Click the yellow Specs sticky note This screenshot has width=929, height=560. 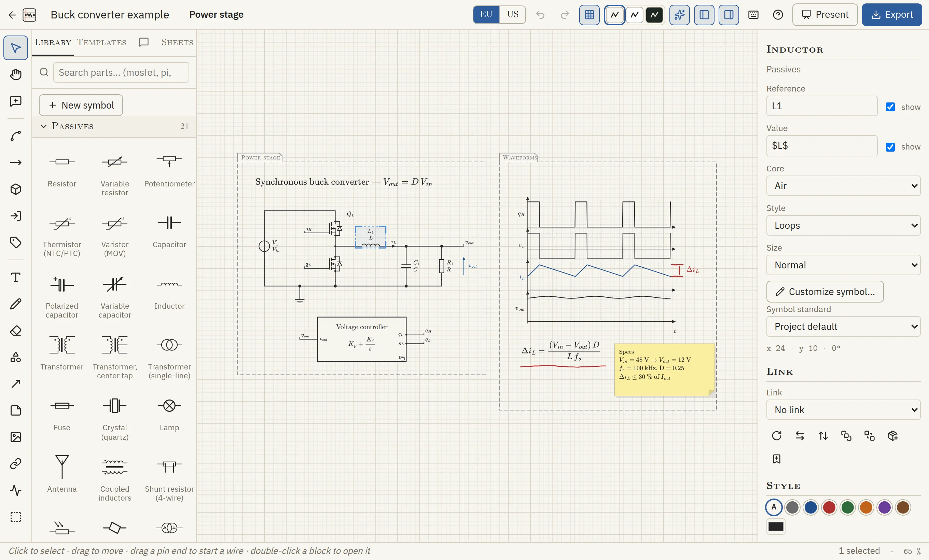pos(664,370)
